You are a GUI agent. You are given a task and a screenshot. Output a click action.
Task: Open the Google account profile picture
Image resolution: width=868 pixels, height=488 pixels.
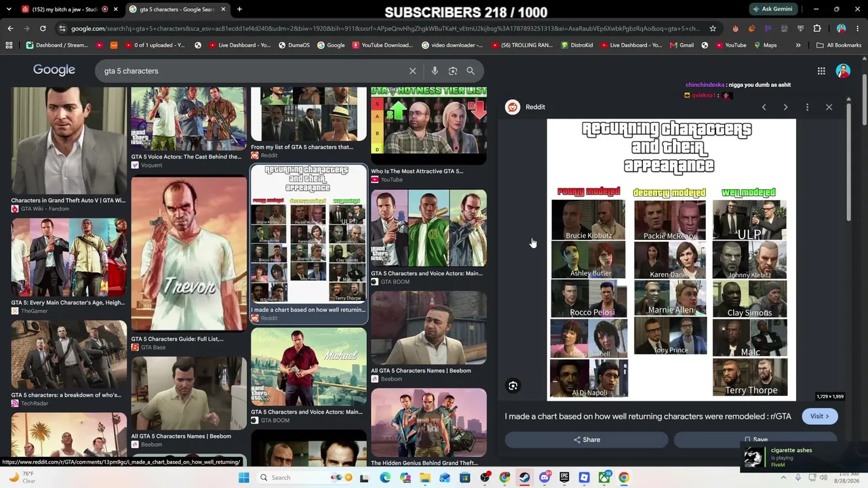click(x=843, y=71)
